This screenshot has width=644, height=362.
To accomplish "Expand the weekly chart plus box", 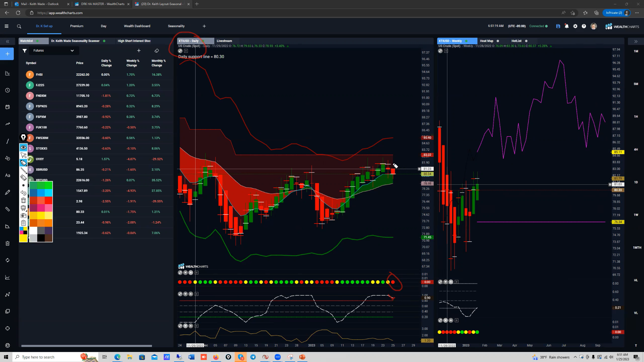I will pos(446,51).
